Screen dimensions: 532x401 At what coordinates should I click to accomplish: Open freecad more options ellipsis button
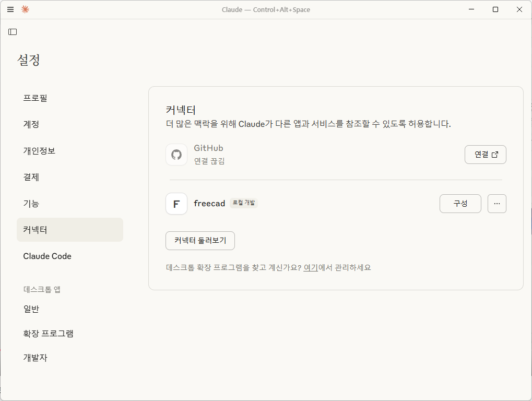click(x=497, y=204)
